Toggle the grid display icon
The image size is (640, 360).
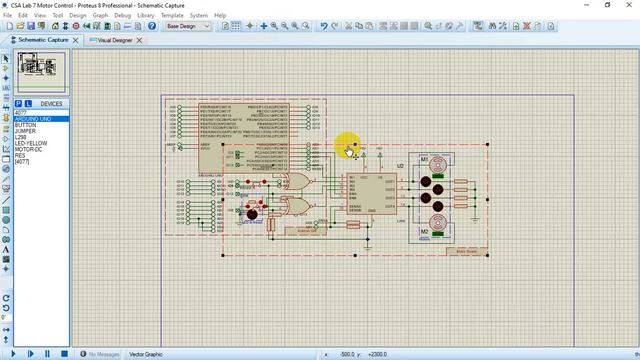coord(236,26)
